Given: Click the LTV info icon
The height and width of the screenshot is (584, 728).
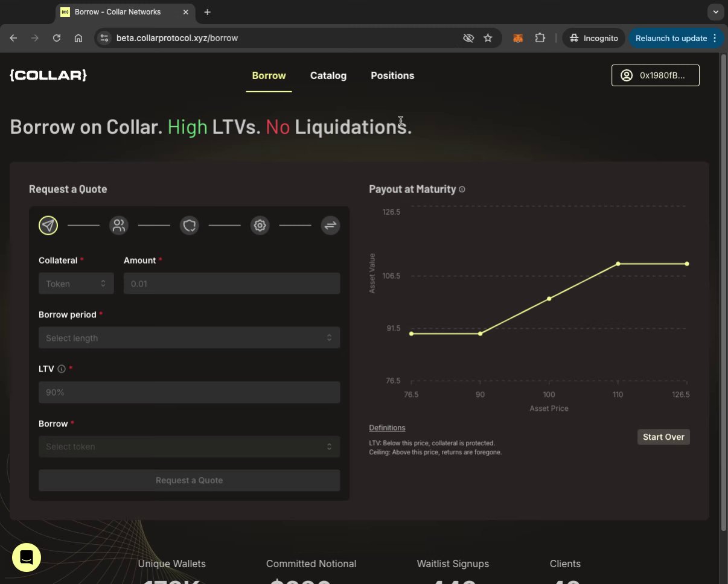Looking at the screenshot, I should [x=62, y=369].
